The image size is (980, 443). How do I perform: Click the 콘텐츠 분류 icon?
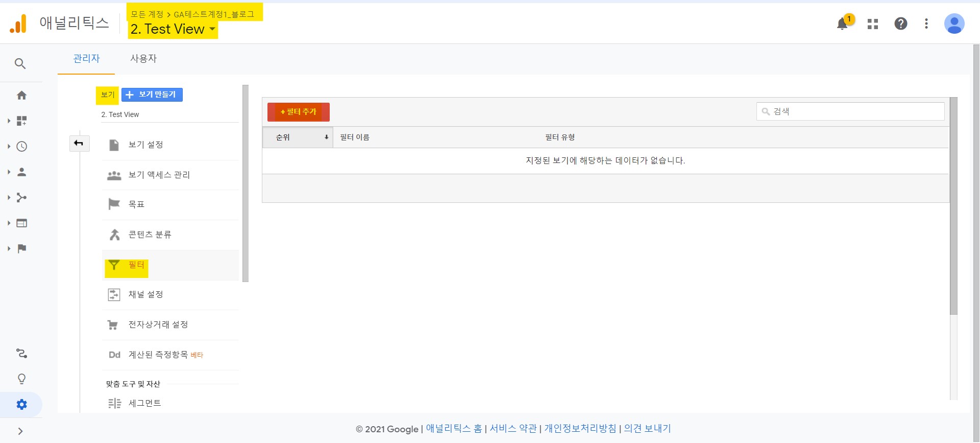click(x=114, y=235)
